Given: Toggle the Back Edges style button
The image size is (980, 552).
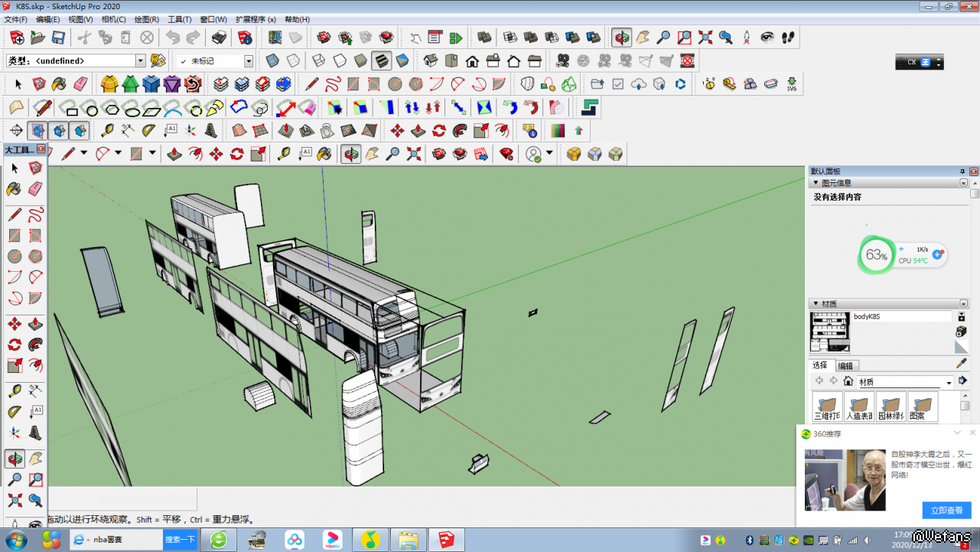Looking at the screenshot, I should (293, 60).
